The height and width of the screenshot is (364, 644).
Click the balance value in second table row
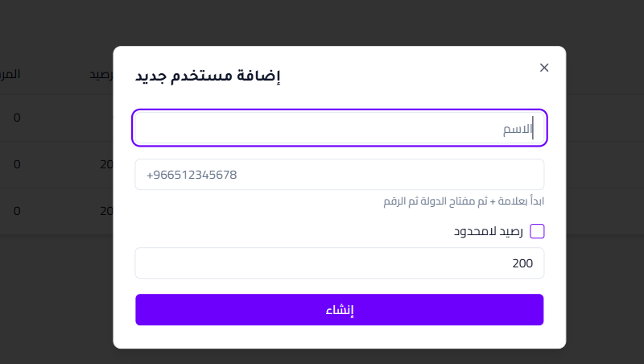click(105, 165)
